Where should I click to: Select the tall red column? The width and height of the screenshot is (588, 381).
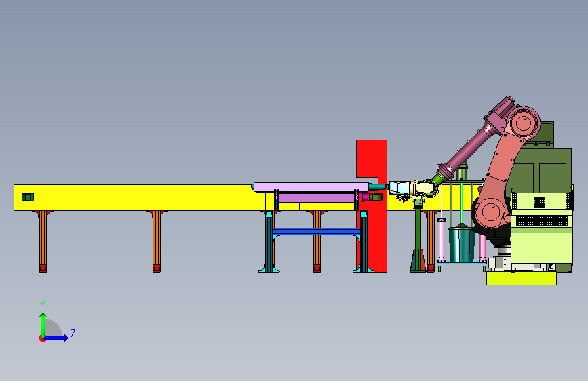click(x=376, y=225)
